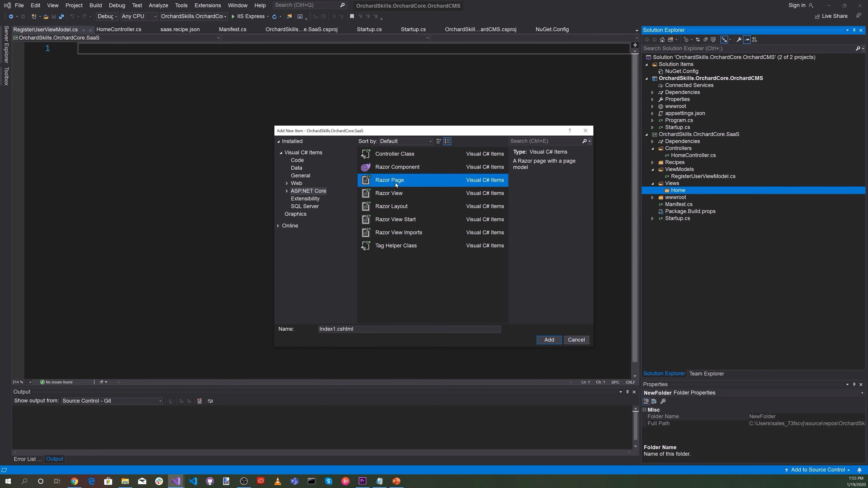This screenshot has width=868, height=488.
Task: Open the Debug configuration dropdown
Action: [107, 16]
